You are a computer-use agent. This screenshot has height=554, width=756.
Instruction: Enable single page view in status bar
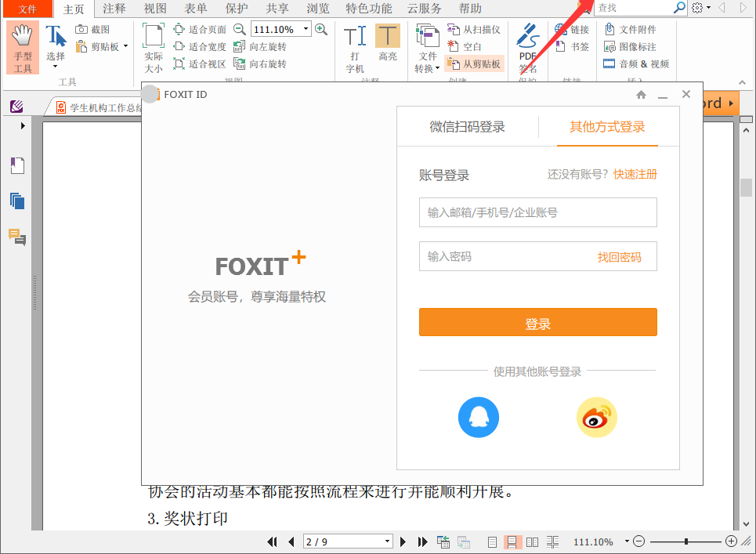tap(492, 541)
